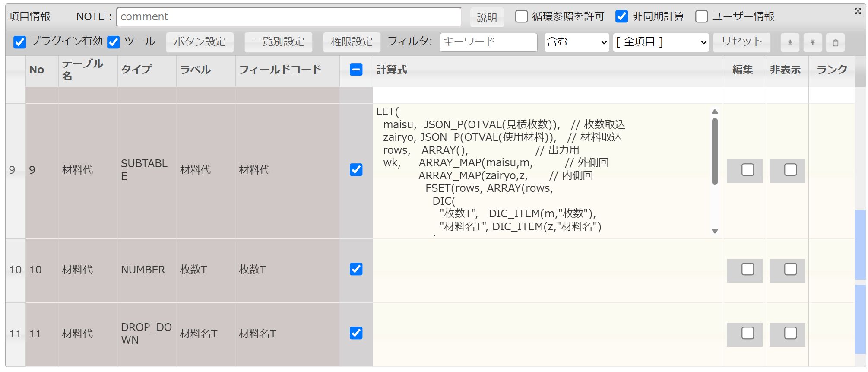Click the fullscreen expand icon

pos(858,11)
